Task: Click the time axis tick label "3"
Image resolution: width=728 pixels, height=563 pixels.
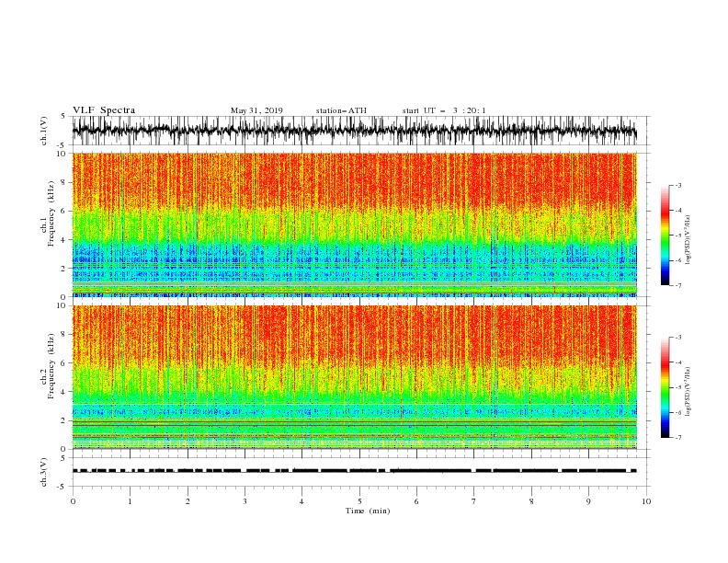Action: (x=245, y=501)
